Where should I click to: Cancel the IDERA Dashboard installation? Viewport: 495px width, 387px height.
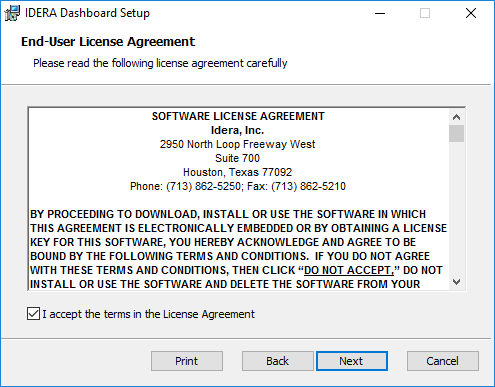[443, 361]
